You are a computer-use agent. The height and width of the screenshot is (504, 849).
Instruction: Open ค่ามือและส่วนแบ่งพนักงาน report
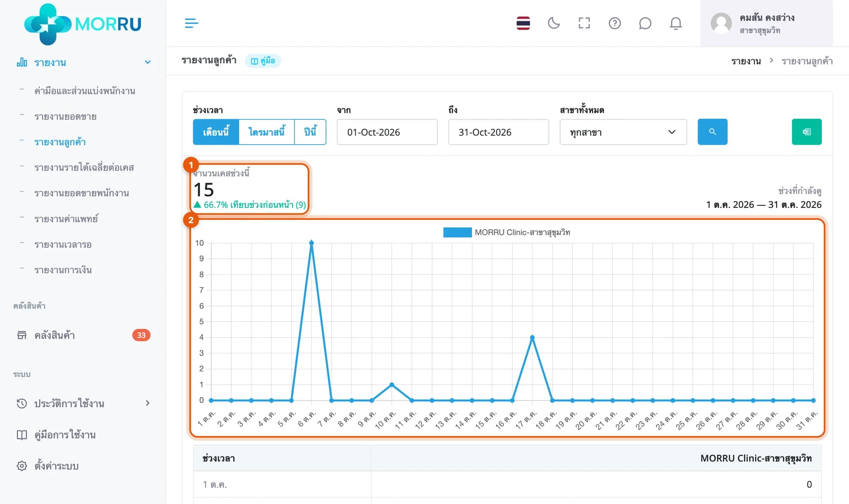tap(85, 91)
